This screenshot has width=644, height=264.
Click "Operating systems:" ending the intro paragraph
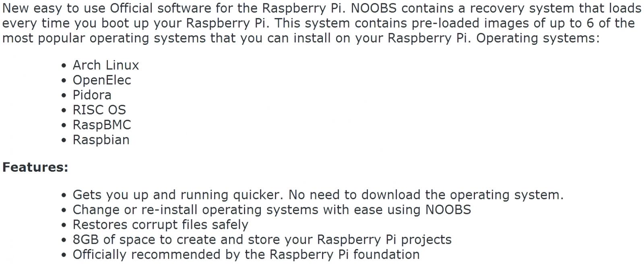[x=538, y=38]
